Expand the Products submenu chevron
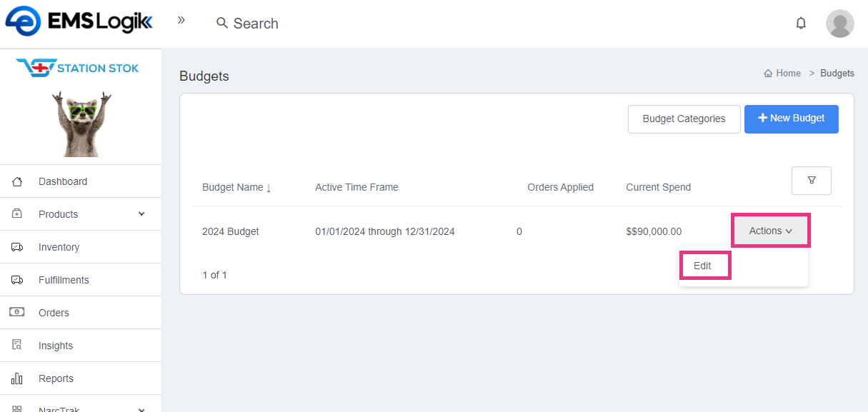The height and width of the screenshot is (412, 868). [141, 214]
